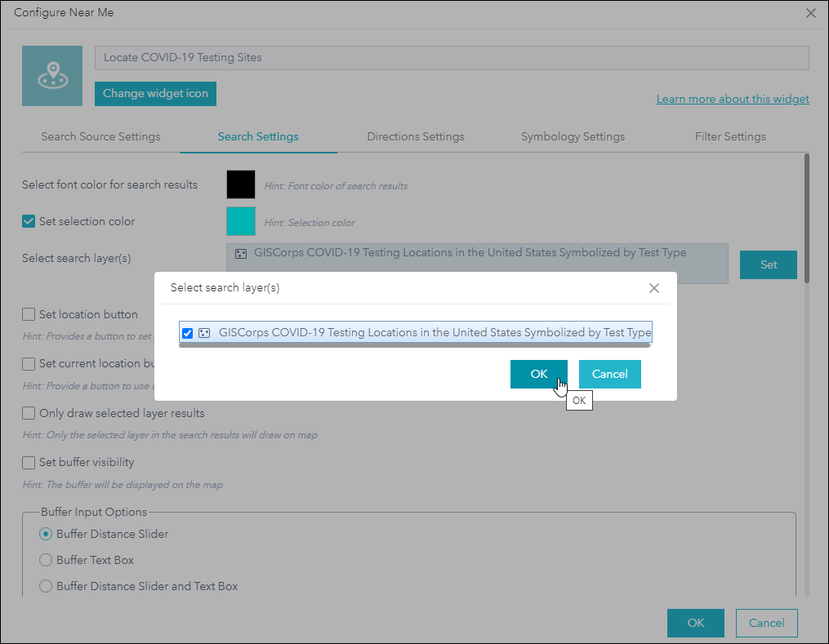Click the teal selection color swatch
Image resolution: width=829 pixels, height=644 pixels.
tap(240, 221)
